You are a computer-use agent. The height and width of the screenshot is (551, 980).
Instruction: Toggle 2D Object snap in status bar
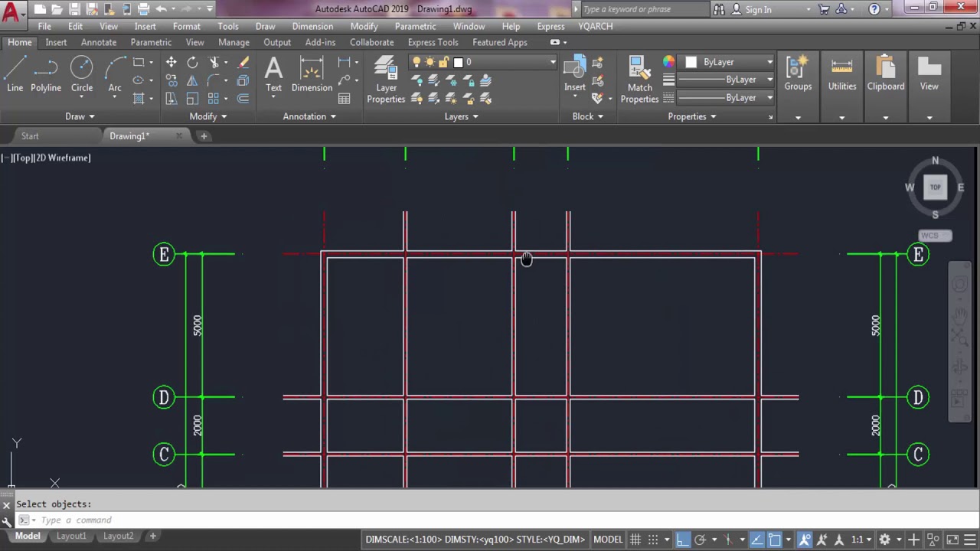point(775,540)
